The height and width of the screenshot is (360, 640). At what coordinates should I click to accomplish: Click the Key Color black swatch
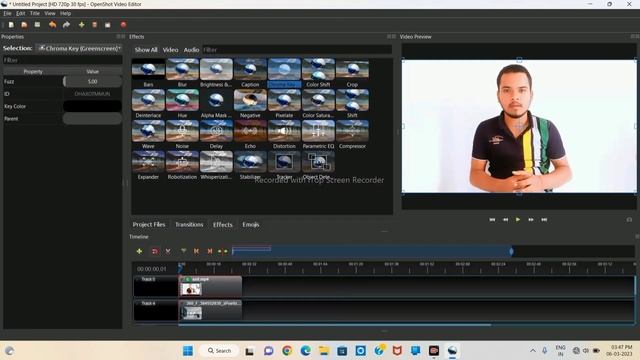[x=92, y=106]
